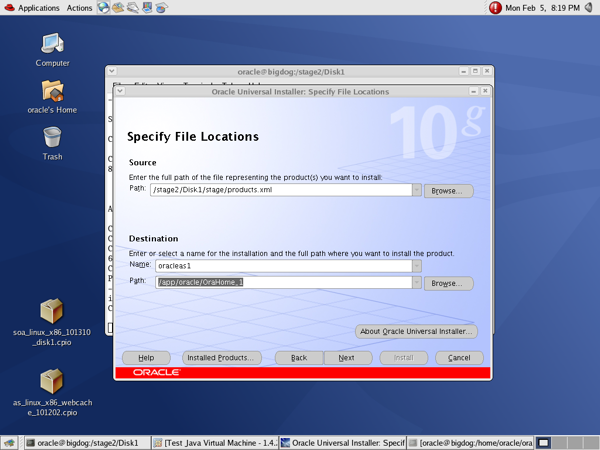The image size is (600, 450).
Task: Click the Destination Name field oracleas1
Action: tap(284, 266)
